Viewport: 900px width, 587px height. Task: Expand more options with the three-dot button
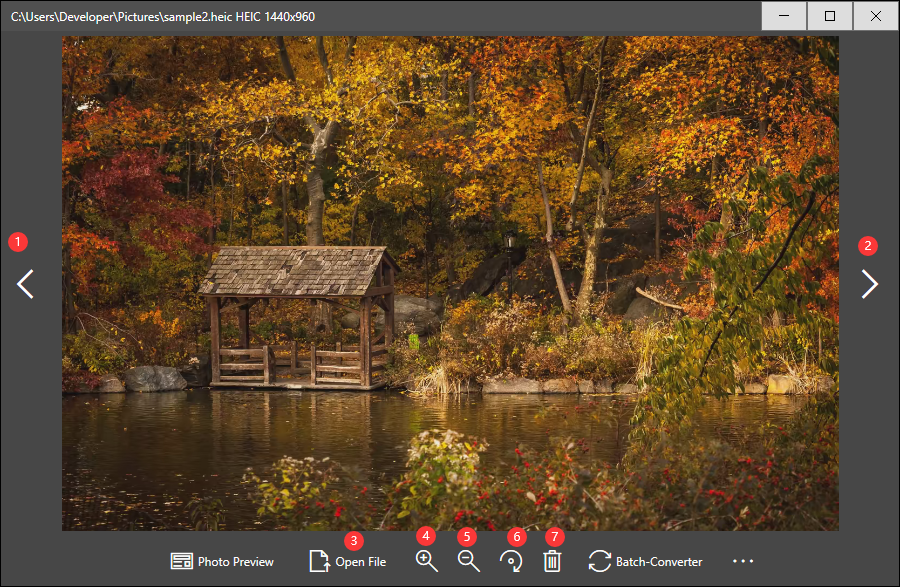743,561
